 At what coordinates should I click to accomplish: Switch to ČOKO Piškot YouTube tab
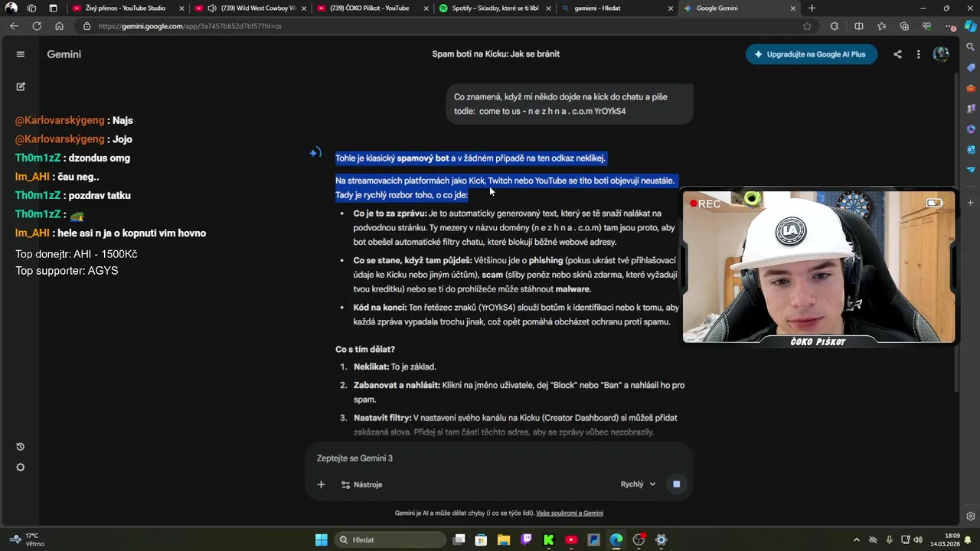pyautogui.click(x=373, y=8)
